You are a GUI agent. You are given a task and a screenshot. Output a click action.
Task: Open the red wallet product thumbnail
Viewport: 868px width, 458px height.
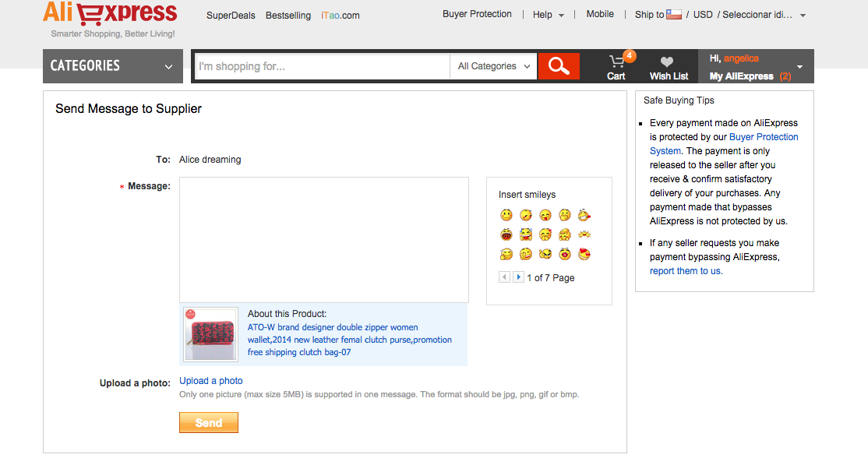pos(210,334)
